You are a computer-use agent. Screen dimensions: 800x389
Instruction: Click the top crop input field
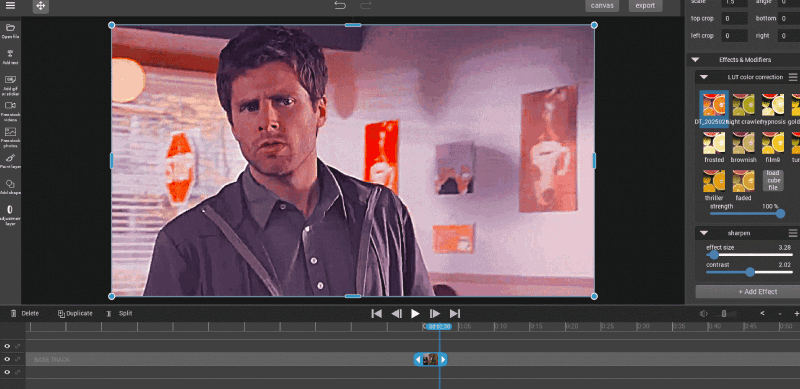pyautogui.click(x=734, y=19)
